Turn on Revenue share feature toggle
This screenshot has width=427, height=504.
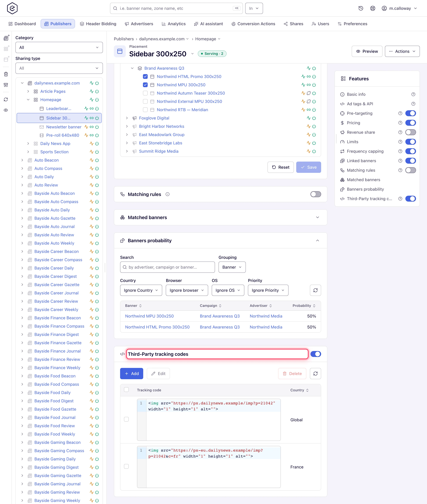point(411,132)
